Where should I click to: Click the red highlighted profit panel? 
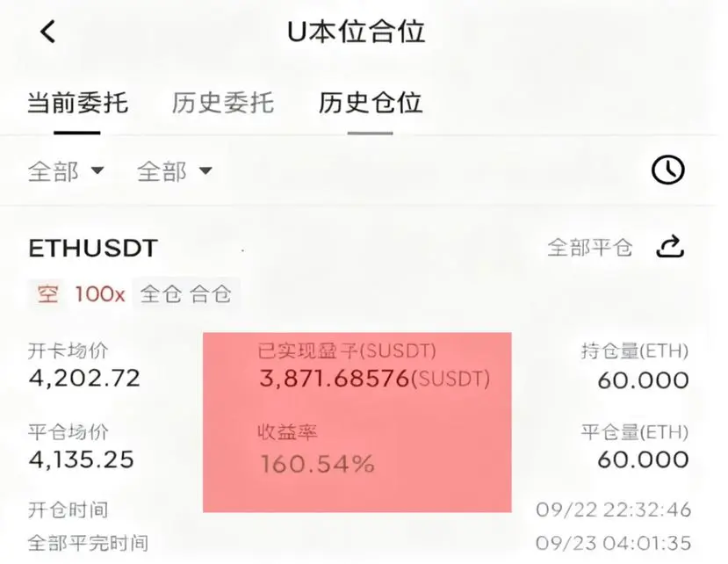click(357, 423)
